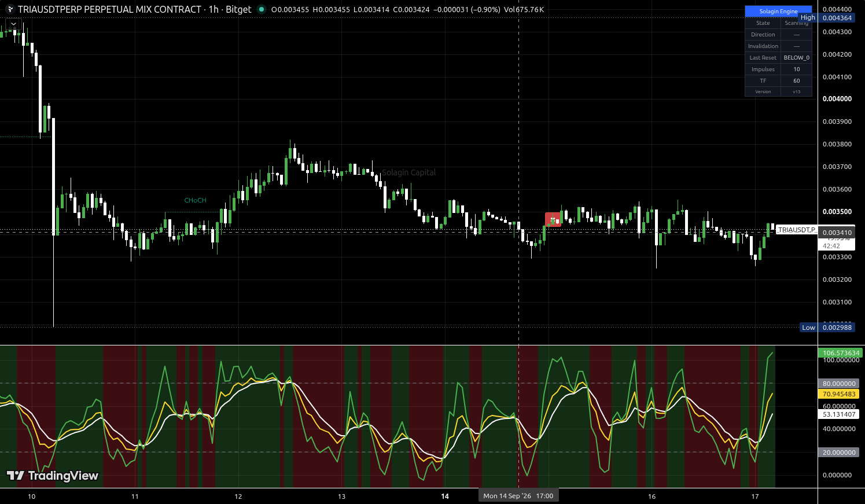This screenshot has width=865, height=504.
Task: Click date 13 on time axis
Action: (341, 496)
